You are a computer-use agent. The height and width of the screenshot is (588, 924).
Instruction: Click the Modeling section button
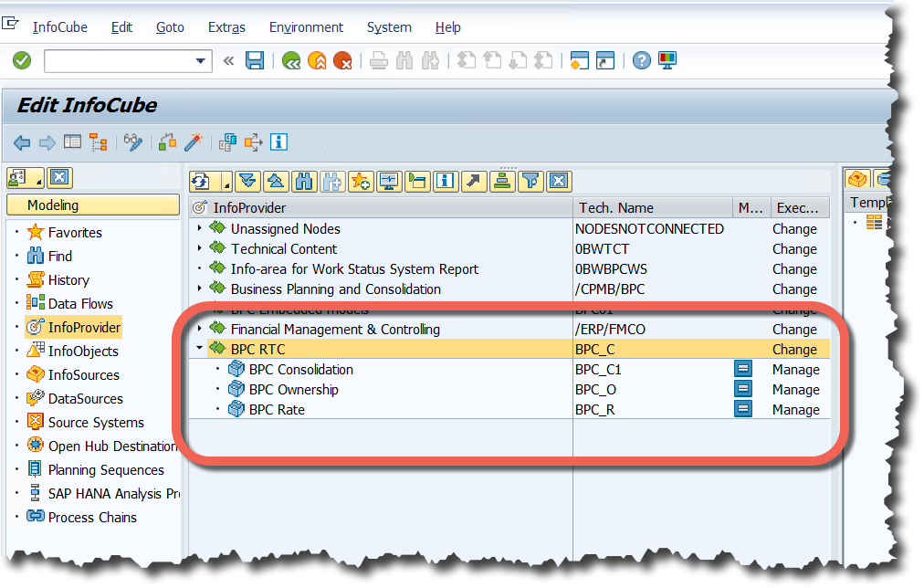coord(92,205)
